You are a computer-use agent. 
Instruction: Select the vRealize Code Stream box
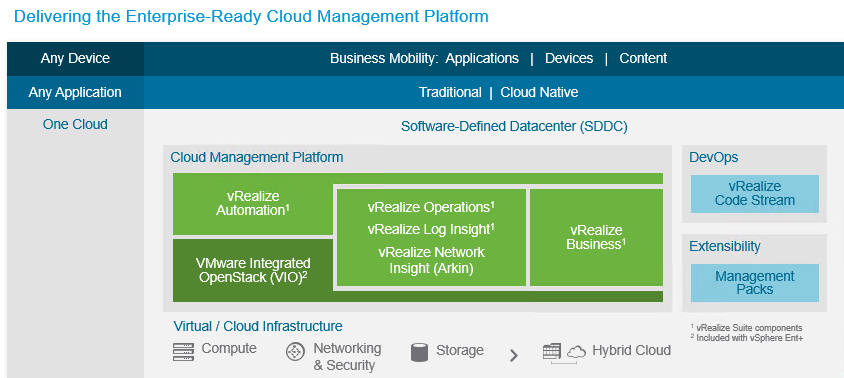(755, 194)
